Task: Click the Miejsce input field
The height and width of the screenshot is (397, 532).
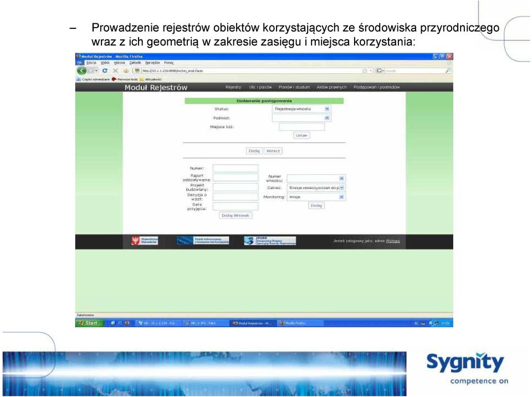Action: (x=302, y=126)
